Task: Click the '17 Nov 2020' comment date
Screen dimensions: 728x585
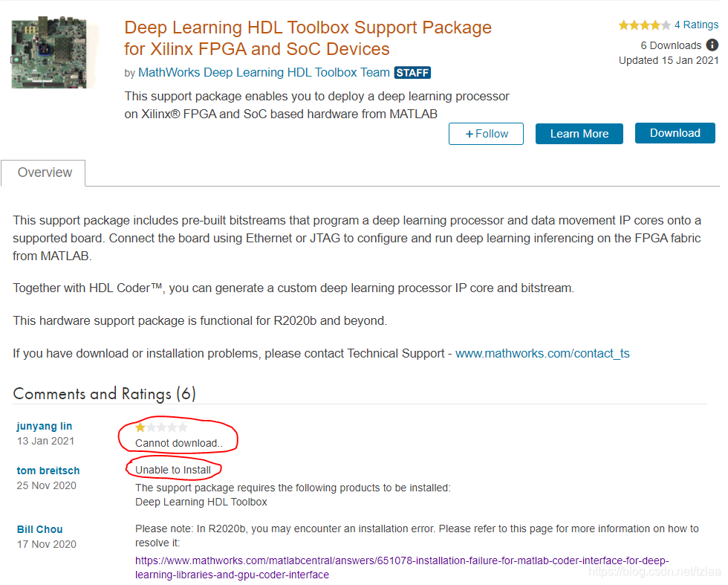Action: (x=46, y=544)
